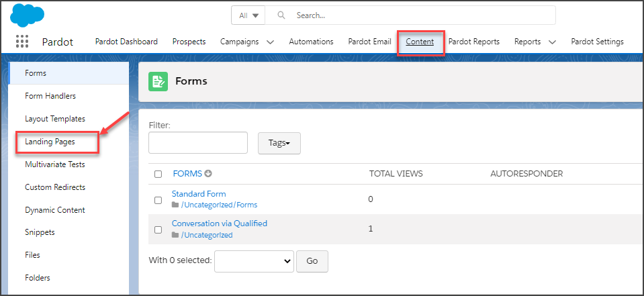Click the search magnifier icon
The height and width of the screenshot is (296, 644).
[281, 15]
